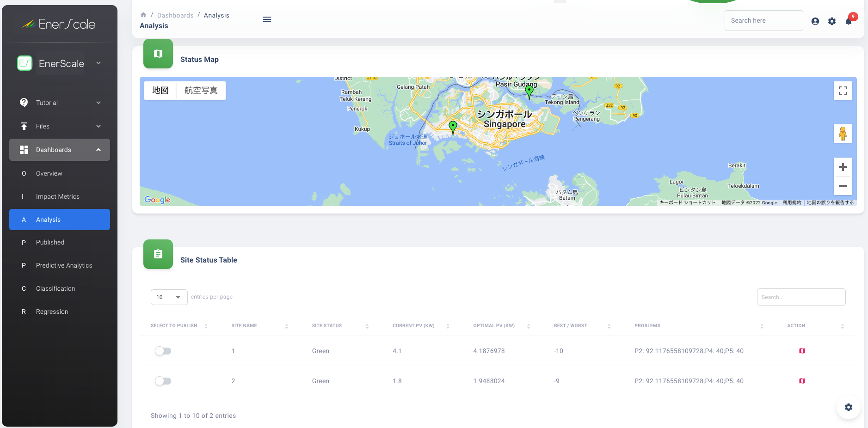
Task: Click the 4.1 current PV value
Action: 397,351
